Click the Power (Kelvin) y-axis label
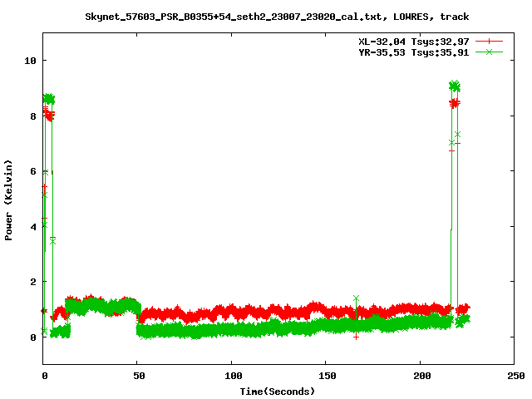 pyautogui.click(x=8, y=200)
